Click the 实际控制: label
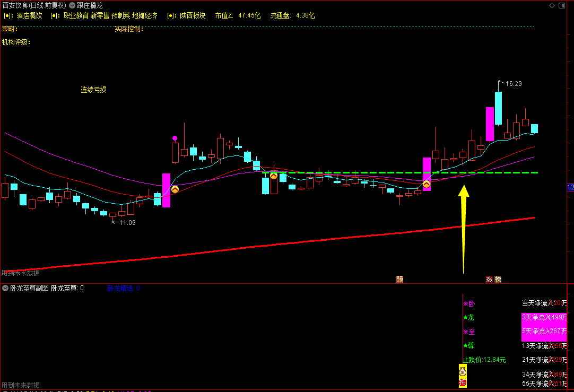Viewport: 574px width, 392px height. [129, 29]
